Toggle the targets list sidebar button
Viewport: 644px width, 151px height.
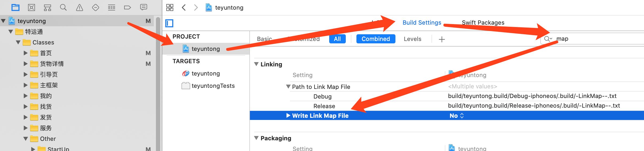169,23
